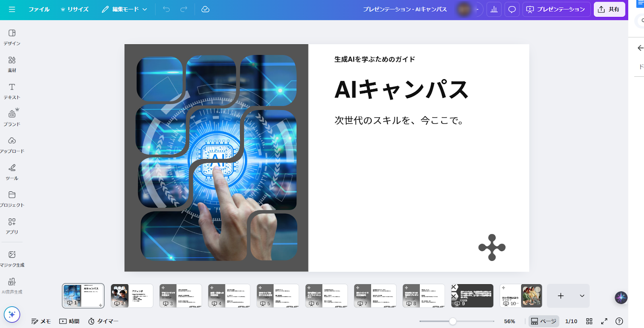Click the cloud save status icon
Screen dimensions: 644x328
click(x=205, y=9)
